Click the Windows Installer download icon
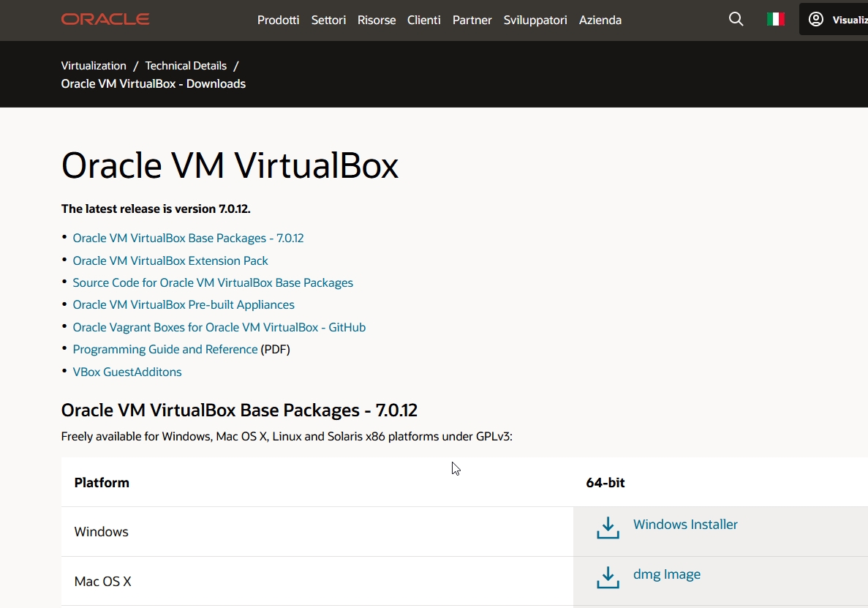 click(x=608, y=528)
